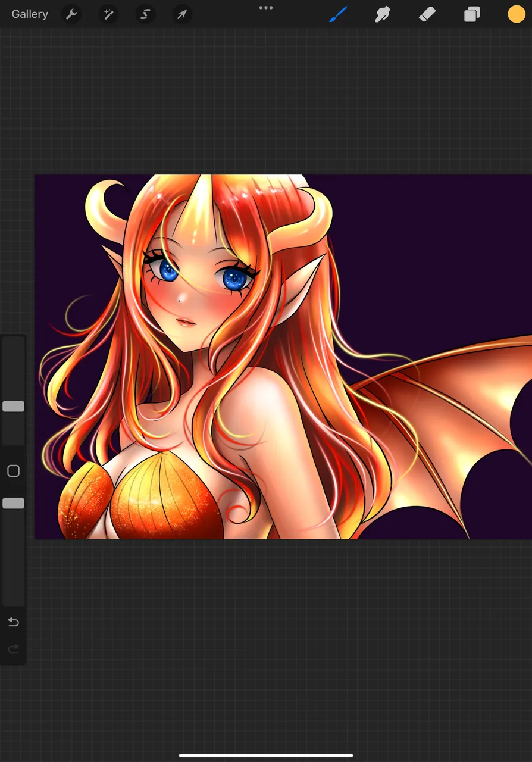Open the Gallery view

tap(30, 14)
